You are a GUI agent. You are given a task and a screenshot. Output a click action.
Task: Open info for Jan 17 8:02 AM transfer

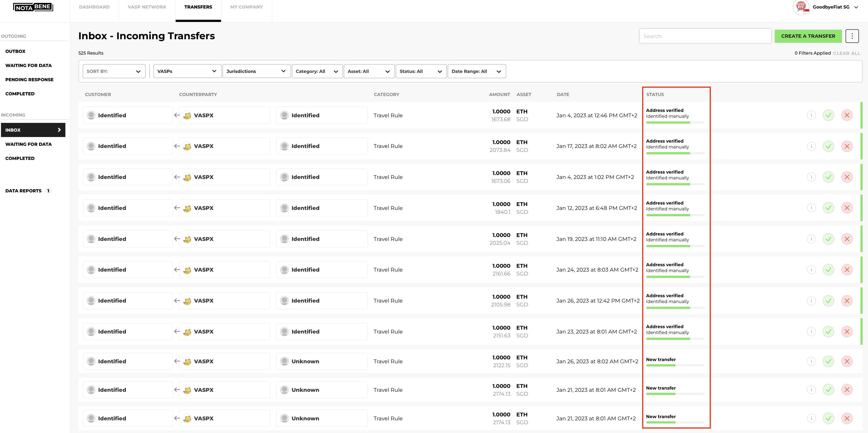pos(811,146)
